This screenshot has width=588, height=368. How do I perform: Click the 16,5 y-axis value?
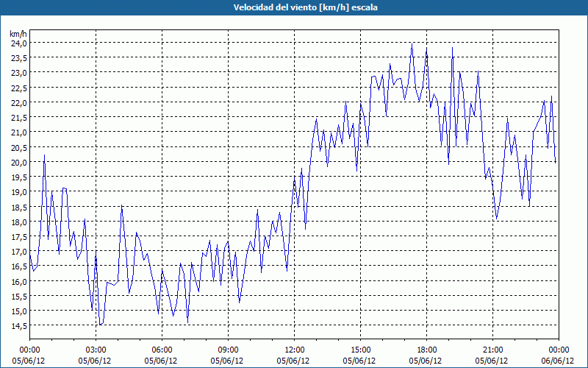coord(18,266)
